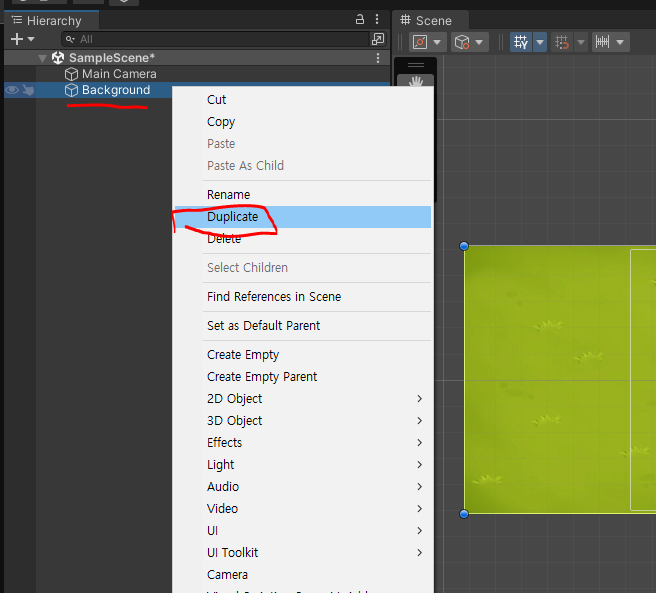Click the Hierarchy panel lock icon
Image resolution: width=656 pixels, height=593 pixels.
pyautogui.click(x=360, y=20)
